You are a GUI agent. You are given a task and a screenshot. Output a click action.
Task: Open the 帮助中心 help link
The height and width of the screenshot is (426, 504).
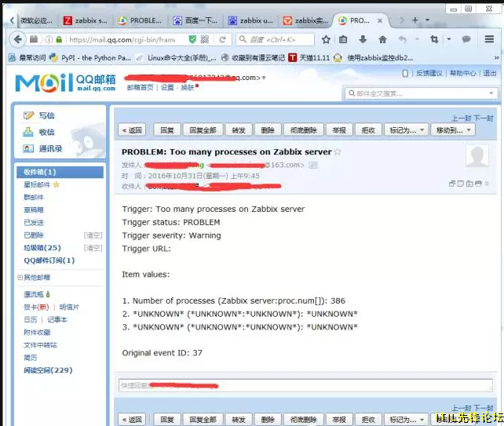click(x=462, y=74)
